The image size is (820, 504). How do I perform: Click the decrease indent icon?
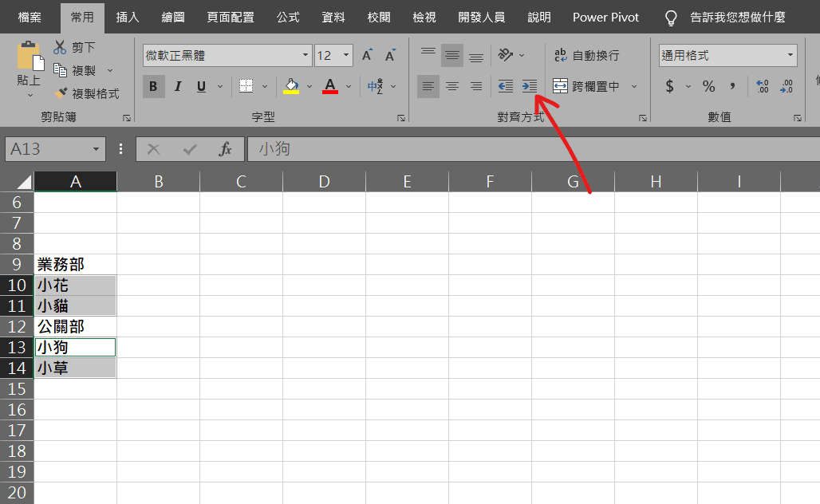coord(506,86)
